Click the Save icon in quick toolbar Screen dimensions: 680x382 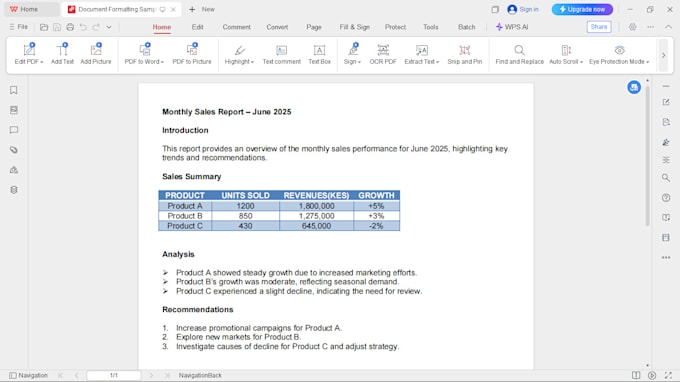tap(57, 27)
